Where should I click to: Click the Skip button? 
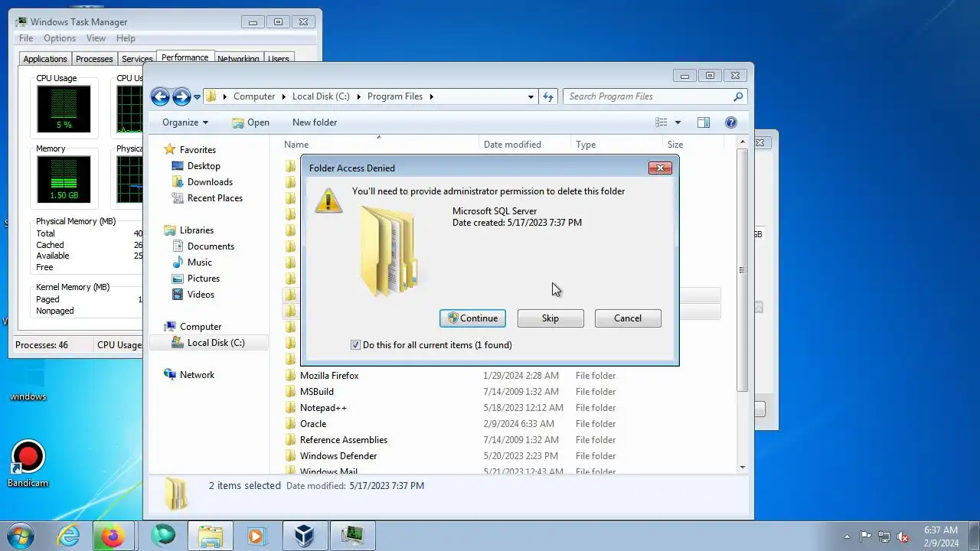550,318
